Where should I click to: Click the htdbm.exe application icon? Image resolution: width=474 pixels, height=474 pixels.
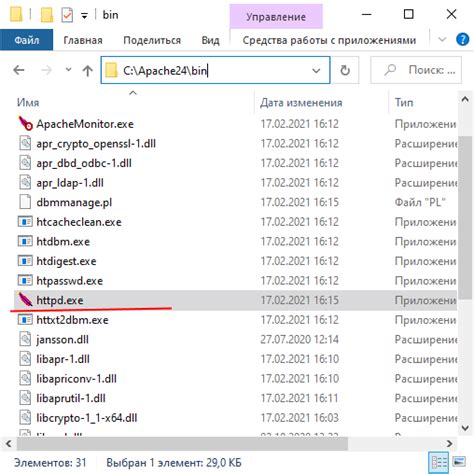[25, 241]
